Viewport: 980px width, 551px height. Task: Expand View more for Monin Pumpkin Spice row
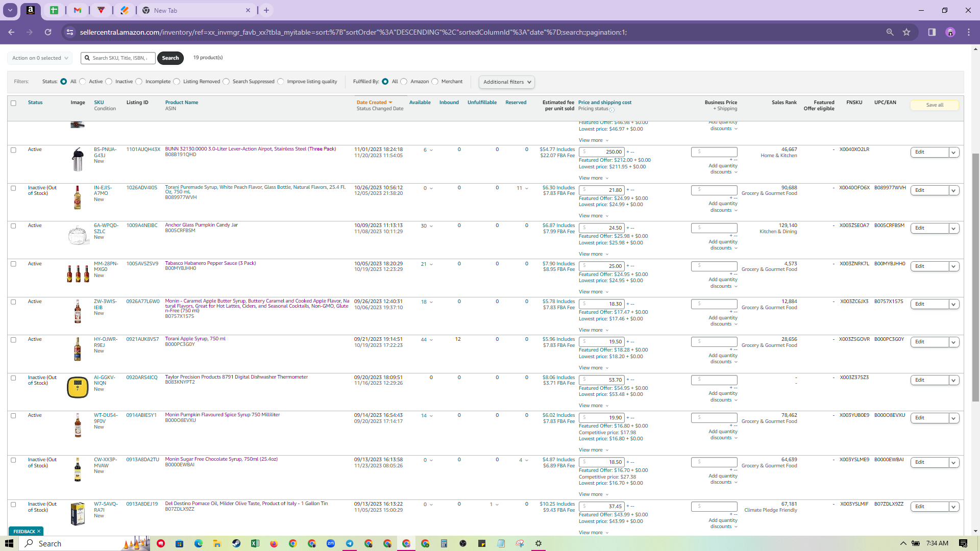click(594, 450)
